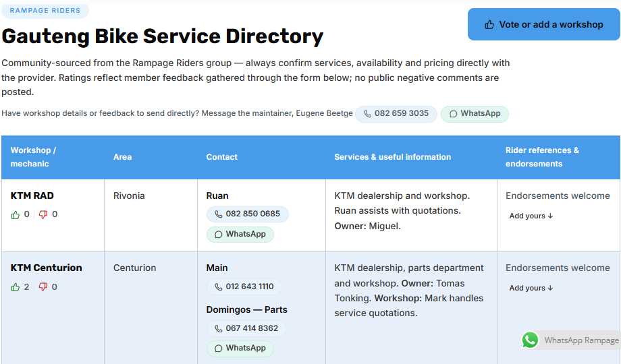Add your endorsement for KTM RAD
This screenshot has width=621, height=364.
531,216
